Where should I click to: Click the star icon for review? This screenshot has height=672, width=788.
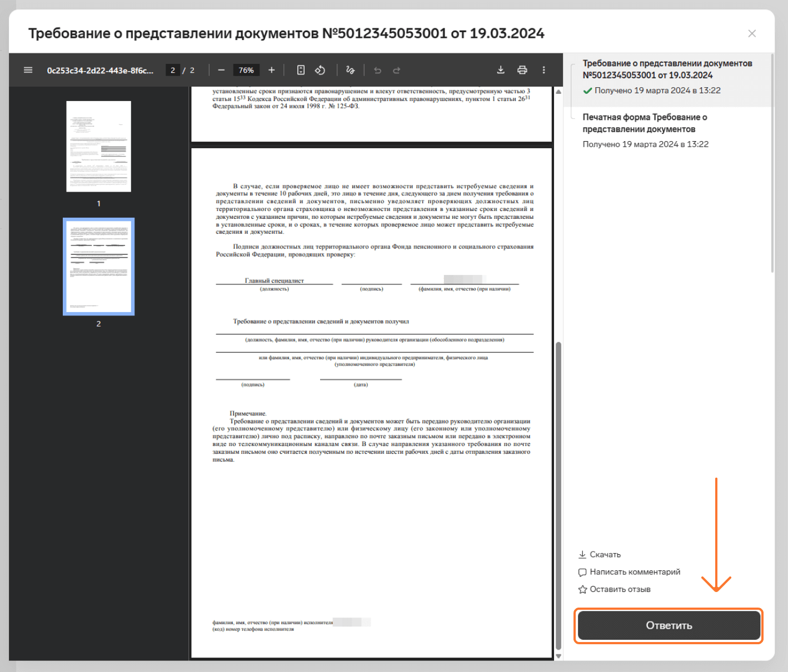click(x=582, y=589)
